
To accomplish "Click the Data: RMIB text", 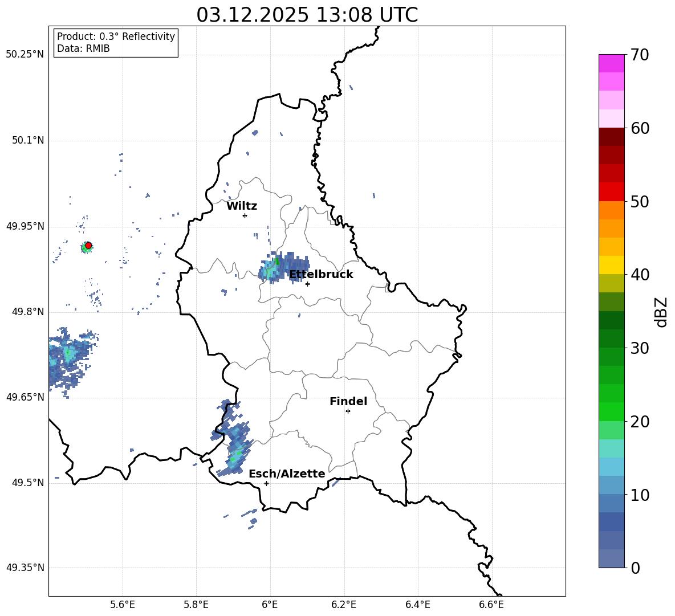I will (x=83, y=48).
